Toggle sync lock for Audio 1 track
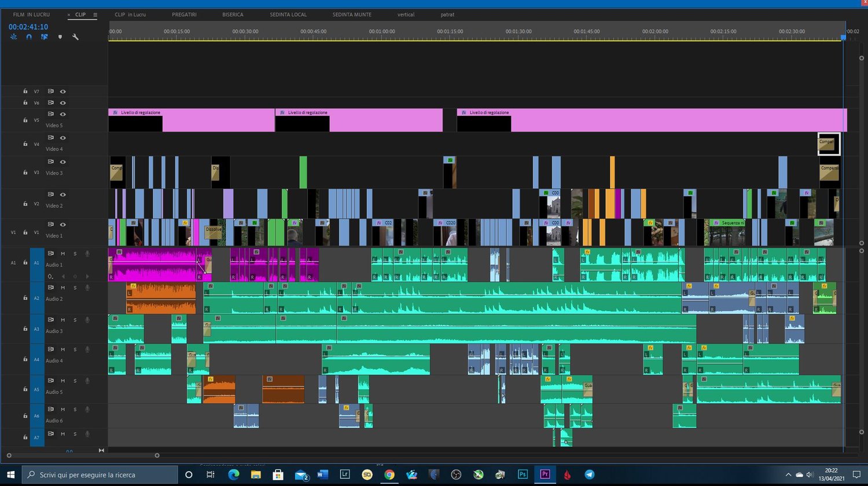Screen dimensions: 868x486 click(50, 253)
